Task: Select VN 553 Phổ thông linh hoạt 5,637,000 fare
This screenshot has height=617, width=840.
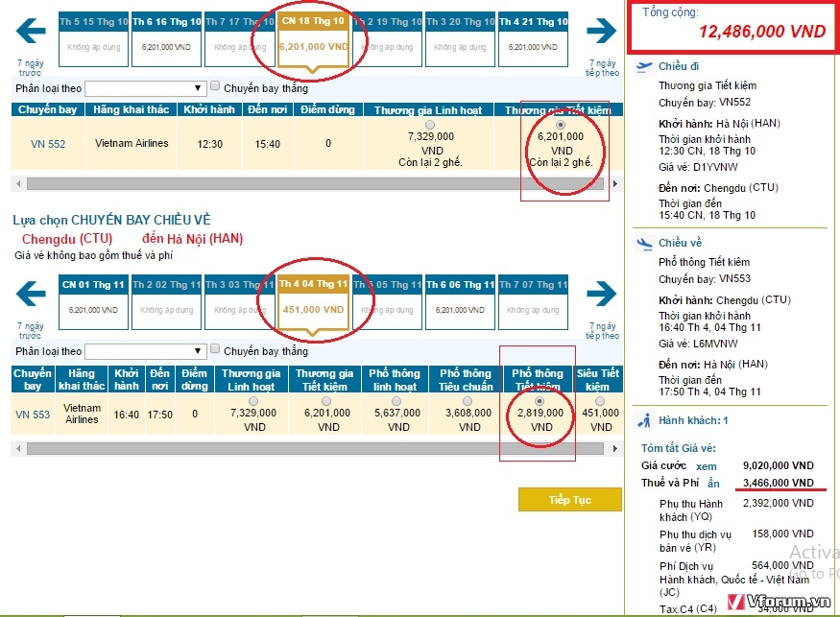Action: 396,401
